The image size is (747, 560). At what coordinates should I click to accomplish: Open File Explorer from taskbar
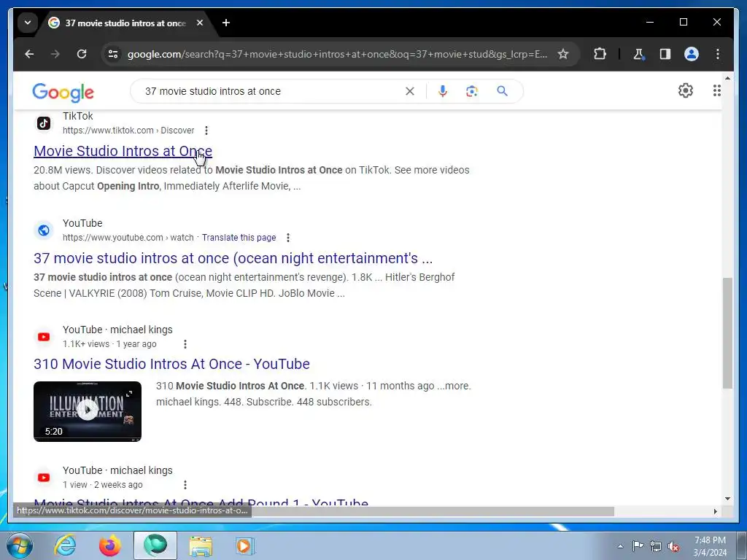(x=201, y=545)
